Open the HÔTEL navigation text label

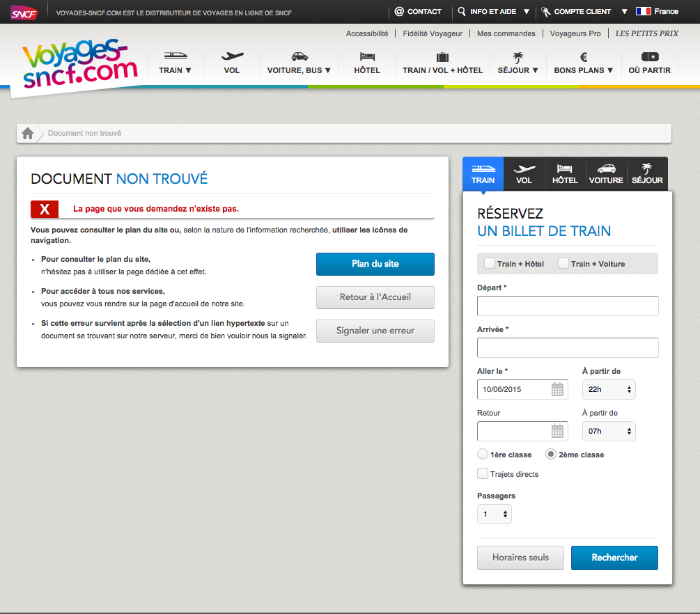tap(367, 70)
